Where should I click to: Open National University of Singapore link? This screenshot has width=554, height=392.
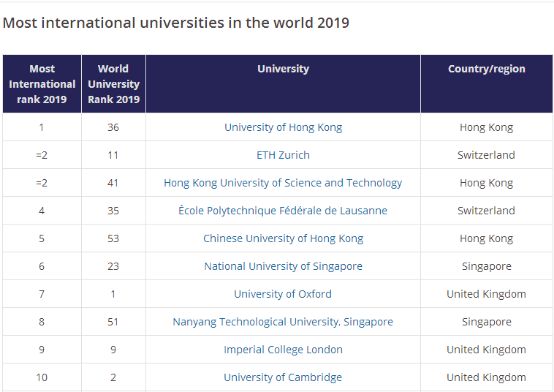[283, 266]
